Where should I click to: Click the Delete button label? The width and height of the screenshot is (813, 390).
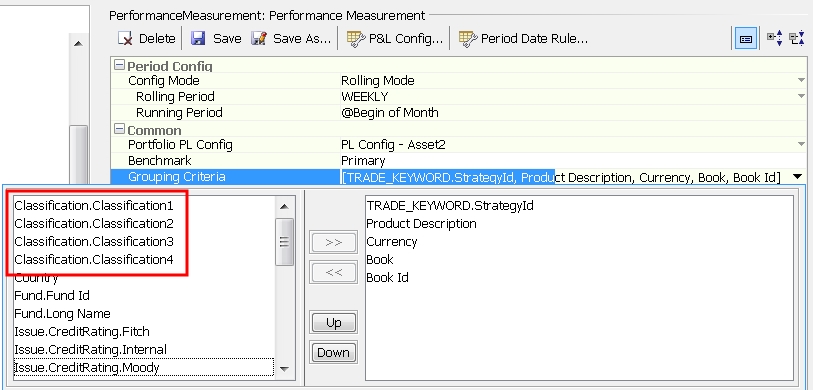157,39
